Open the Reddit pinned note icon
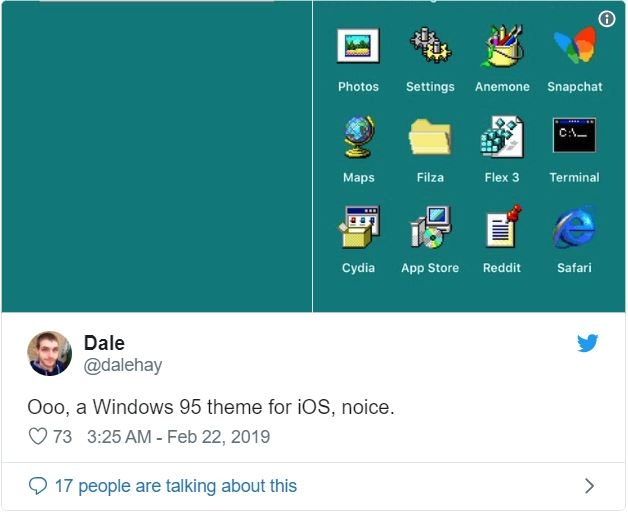 coord(503,226)
